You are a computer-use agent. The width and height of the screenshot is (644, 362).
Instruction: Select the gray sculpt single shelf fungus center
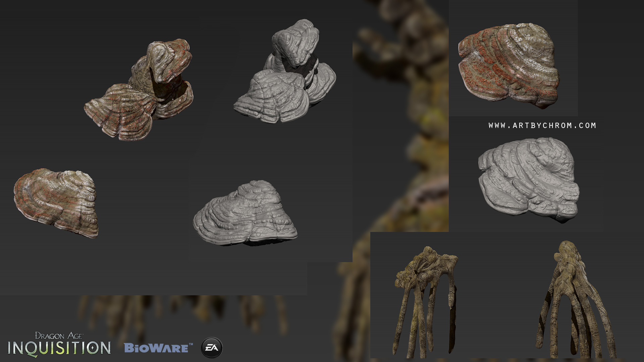click(x=245, y=213)
